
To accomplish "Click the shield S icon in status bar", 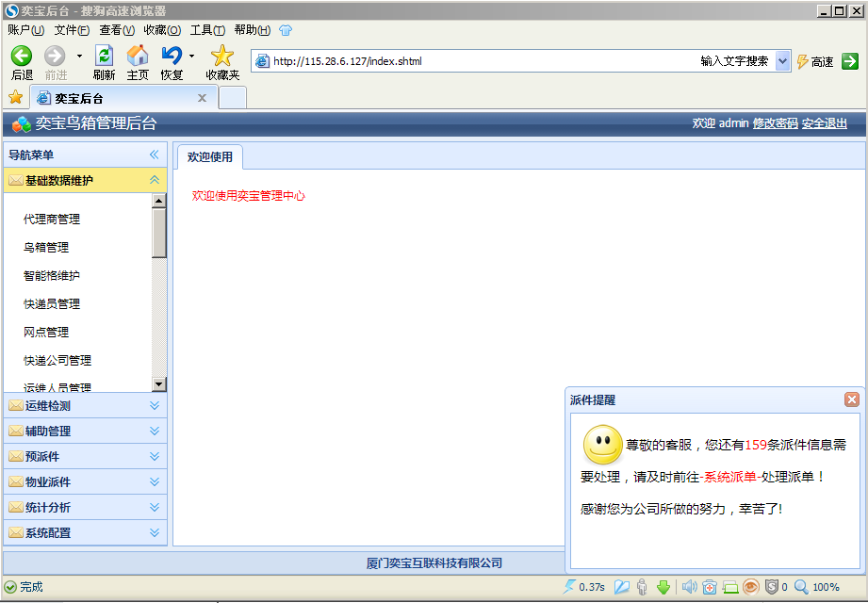I will [772, 587].
